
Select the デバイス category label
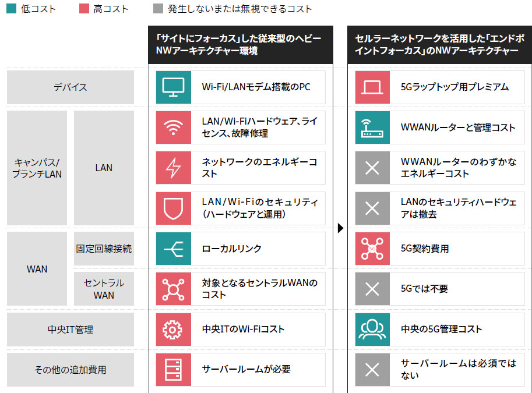pos(71,87)
